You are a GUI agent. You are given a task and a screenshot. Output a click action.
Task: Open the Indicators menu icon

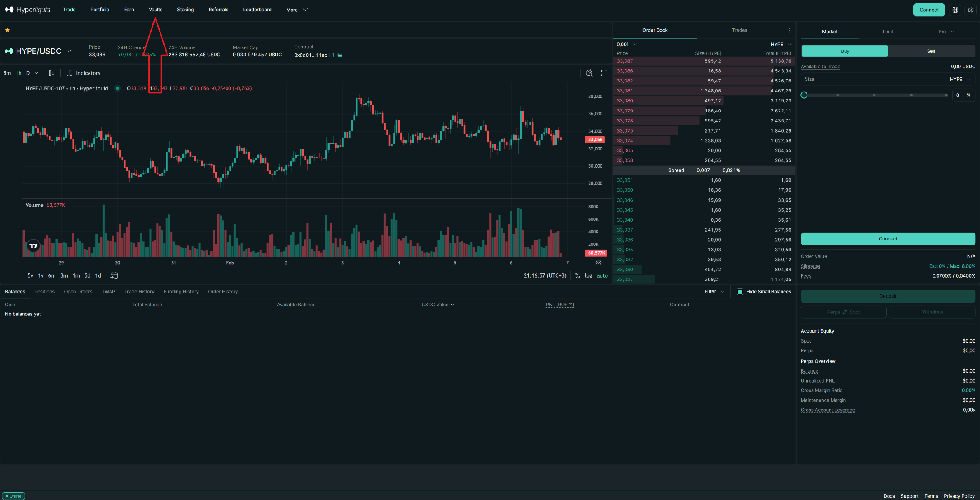(x=70, y=73)
